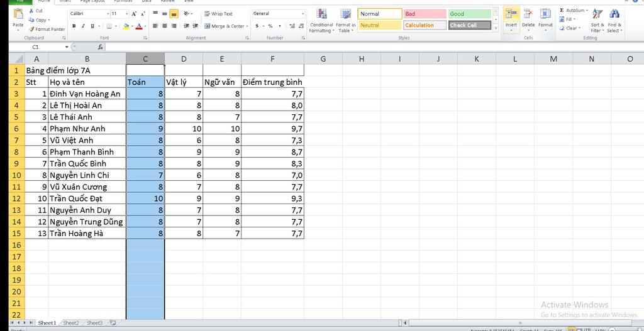Open the General number format dropdown
Image resolution: width=644 pixels, height=331 pixels.
click(x=303, y=14)
